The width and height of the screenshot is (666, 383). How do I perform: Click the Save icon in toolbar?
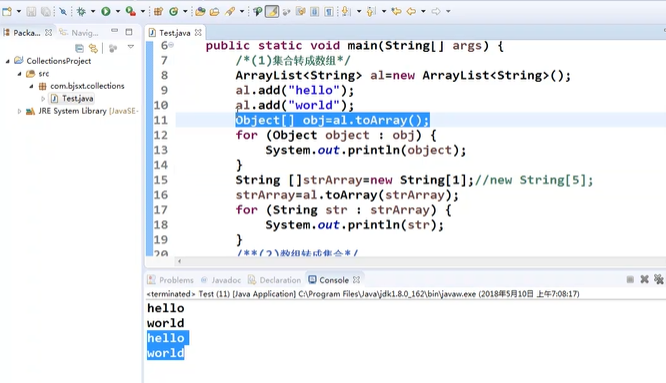[x=31, y=11]
